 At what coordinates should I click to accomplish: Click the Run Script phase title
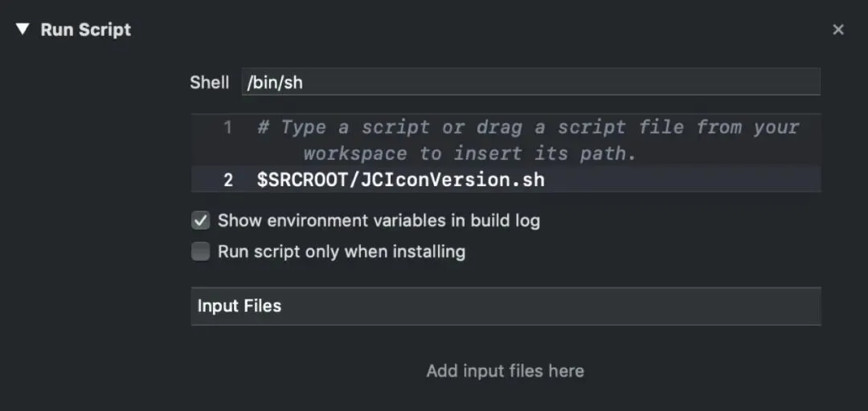86,31
